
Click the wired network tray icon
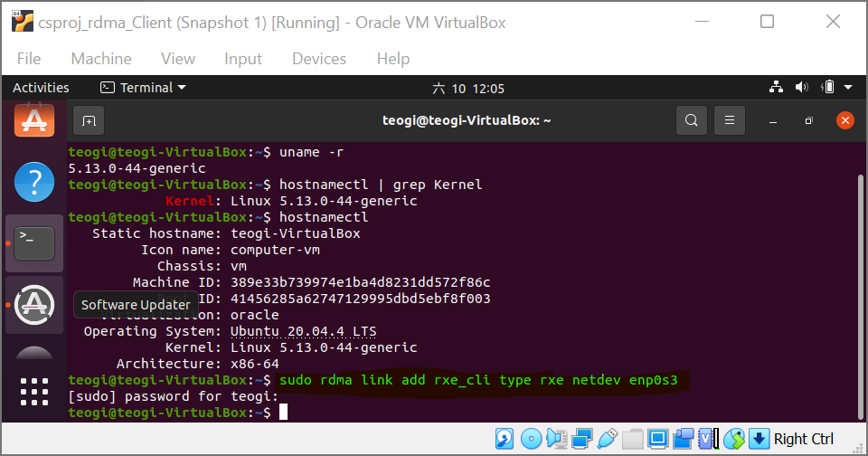(x=776, y=87)
